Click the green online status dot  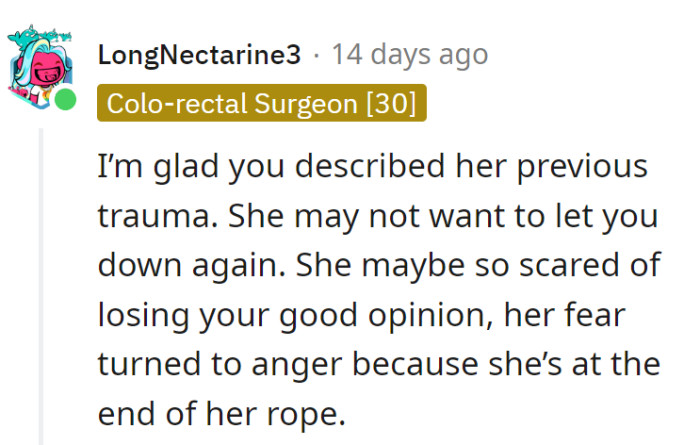click(x=65, y=100)
